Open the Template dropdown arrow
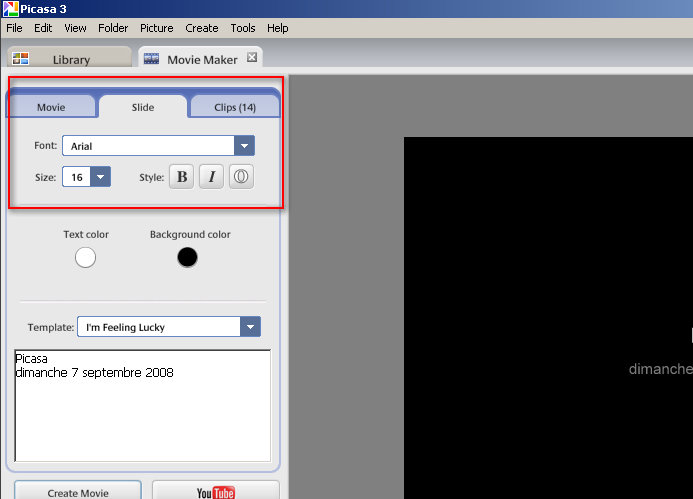 [x=251, y=327]
